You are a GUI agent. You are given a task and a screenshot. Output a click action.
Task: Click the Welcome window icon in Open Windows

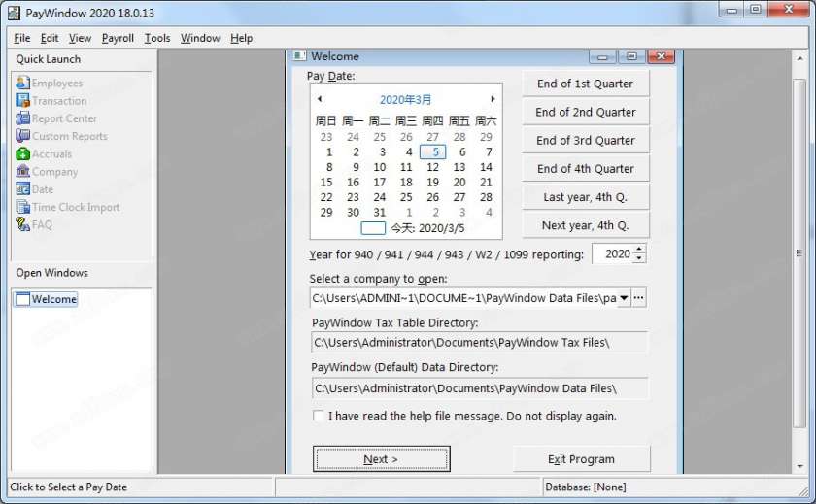(22, 299)
